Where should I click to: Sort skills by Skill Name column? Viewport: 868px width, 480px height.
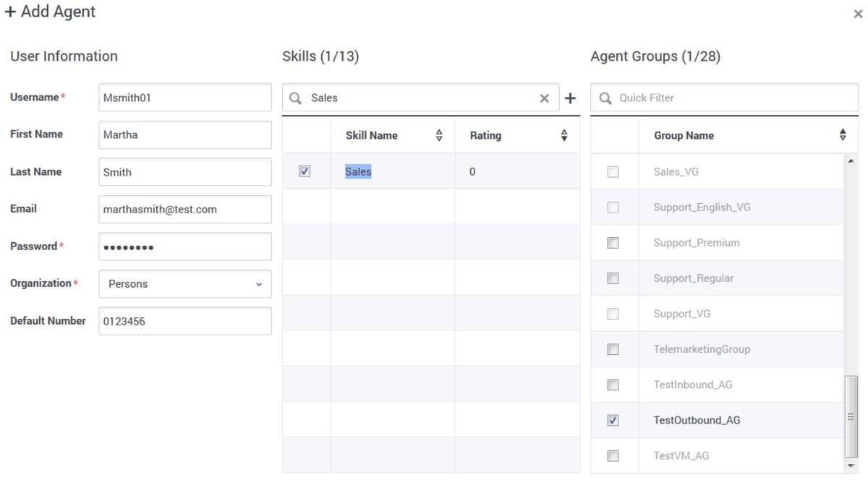438,135
